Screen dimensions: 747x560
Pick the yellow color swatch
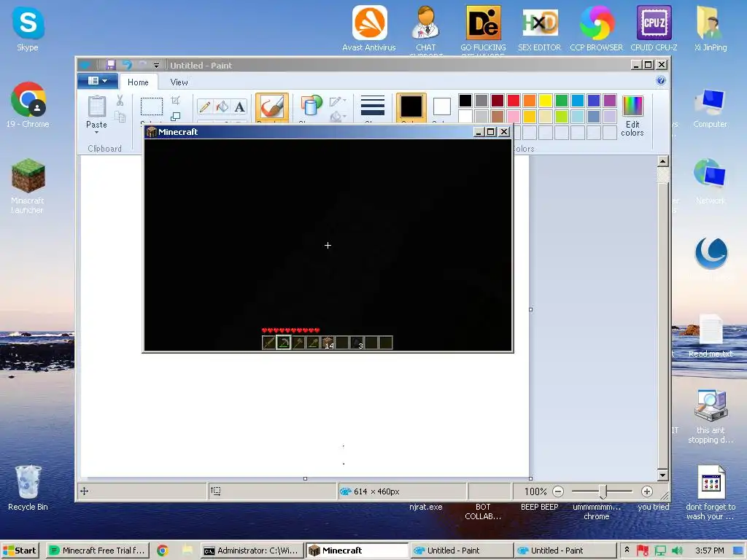point(546,101)
